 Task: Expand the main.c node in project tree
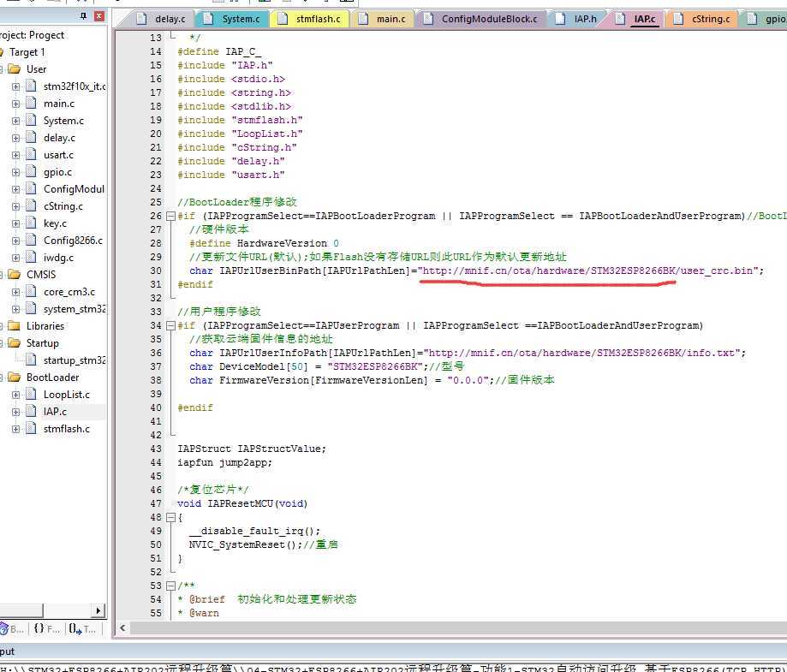[16, 104]
